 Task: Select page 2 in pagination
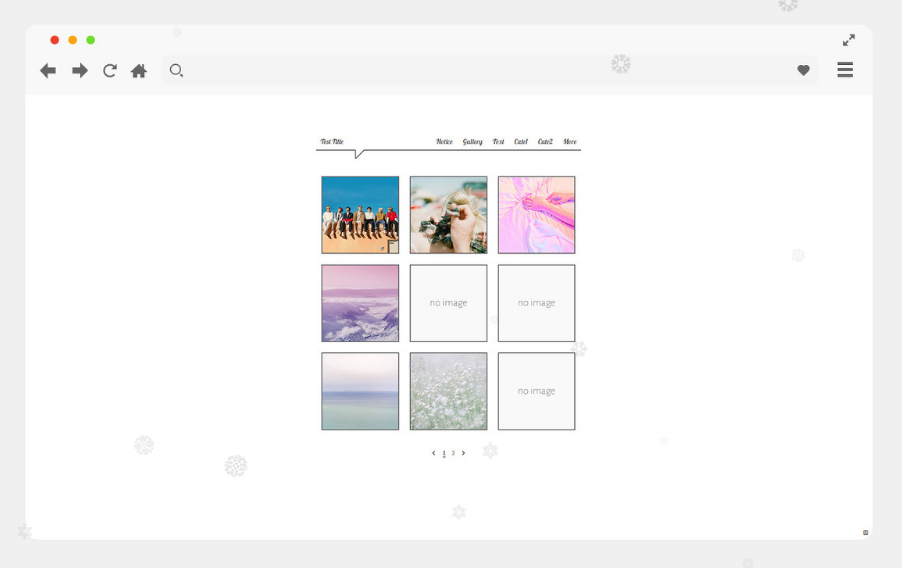453,453
